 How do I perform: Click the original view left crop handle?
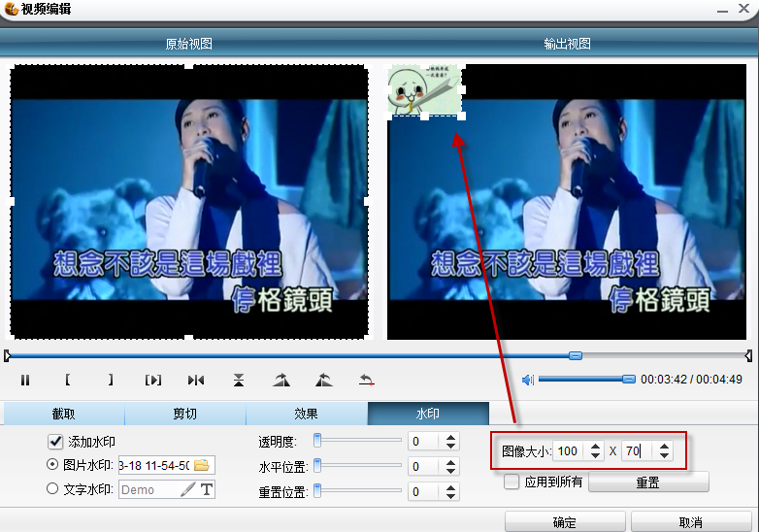click(x=11, y=201)
